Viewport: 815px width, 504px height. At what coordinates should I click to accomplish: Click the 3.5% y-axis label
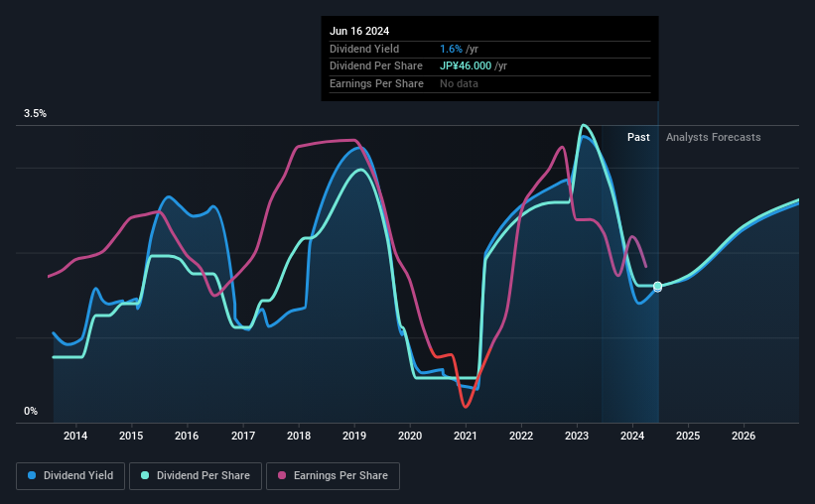tap(35, 113)
